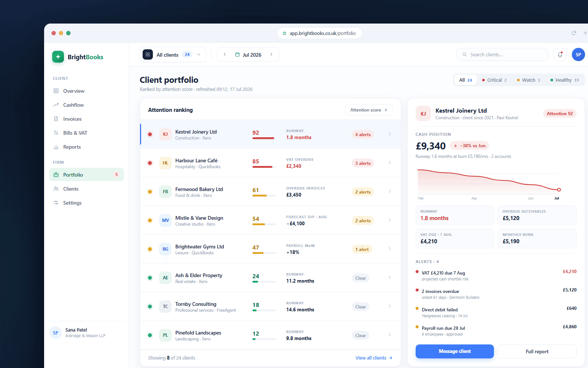Expand Fernwood Bakery Ltd row chevron
Image resolution: width=588 pixels, height=368 pixels.
[x=390, y=191]
